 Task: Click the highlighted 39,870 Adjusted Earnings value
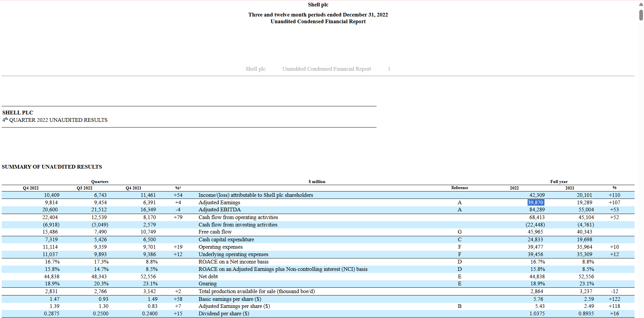coord(535,203)
